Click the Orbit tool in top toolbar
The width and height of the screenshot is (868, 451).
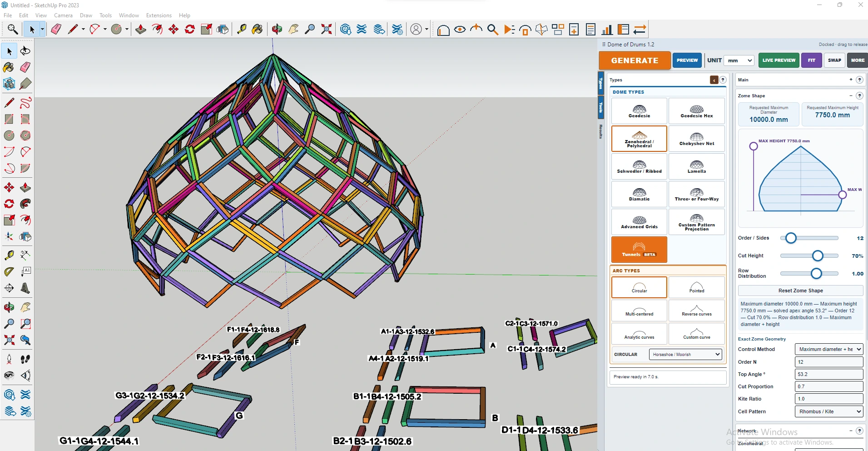click(277, 30)
